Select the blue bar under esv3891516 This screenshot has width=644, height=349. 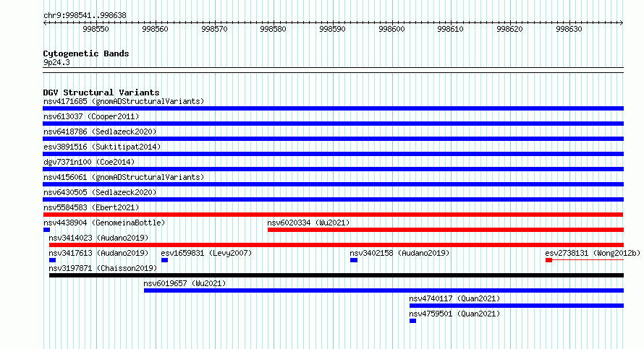[x=333, y=154]
